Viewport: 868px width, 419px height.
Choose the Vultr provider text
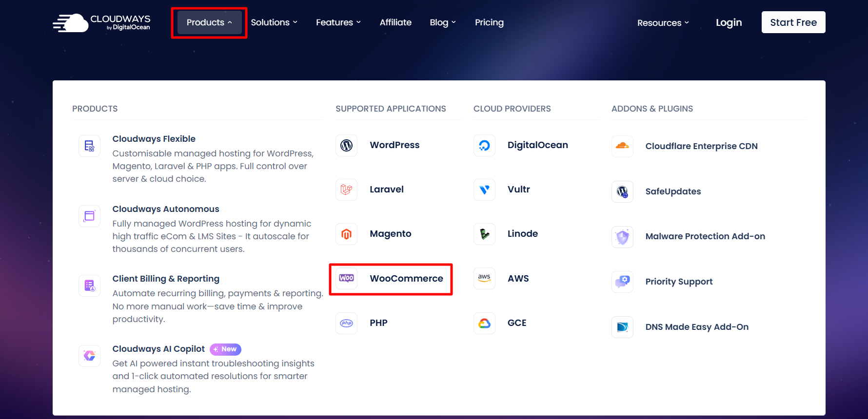[x=518, y=190]
